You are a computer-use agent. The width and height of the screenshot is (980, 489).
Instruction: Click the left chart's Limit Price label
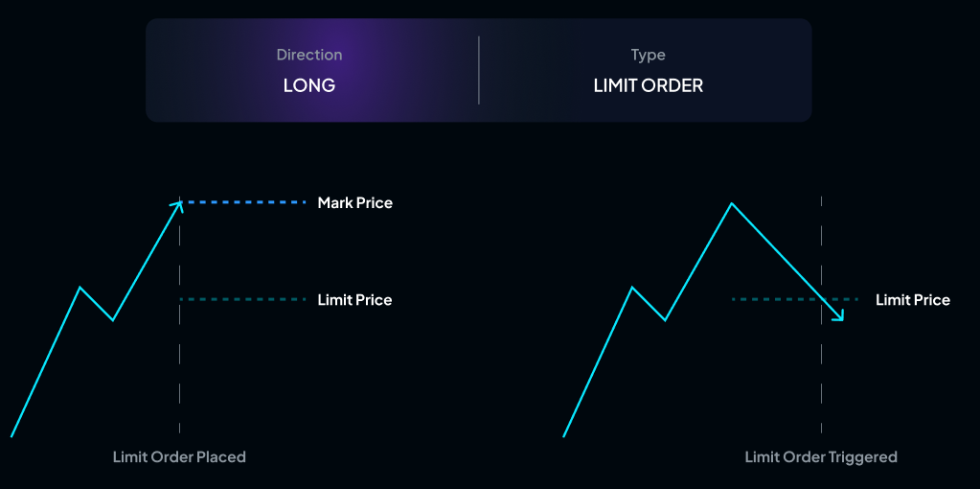coord(354,300)
